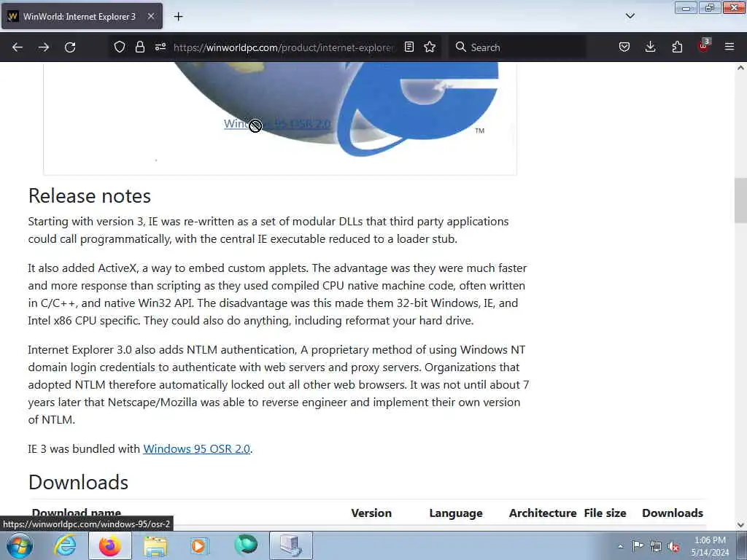This screenshot has height=560, width=747.
Task: Go back to the previous page
Action: click(x=18, y=47)
